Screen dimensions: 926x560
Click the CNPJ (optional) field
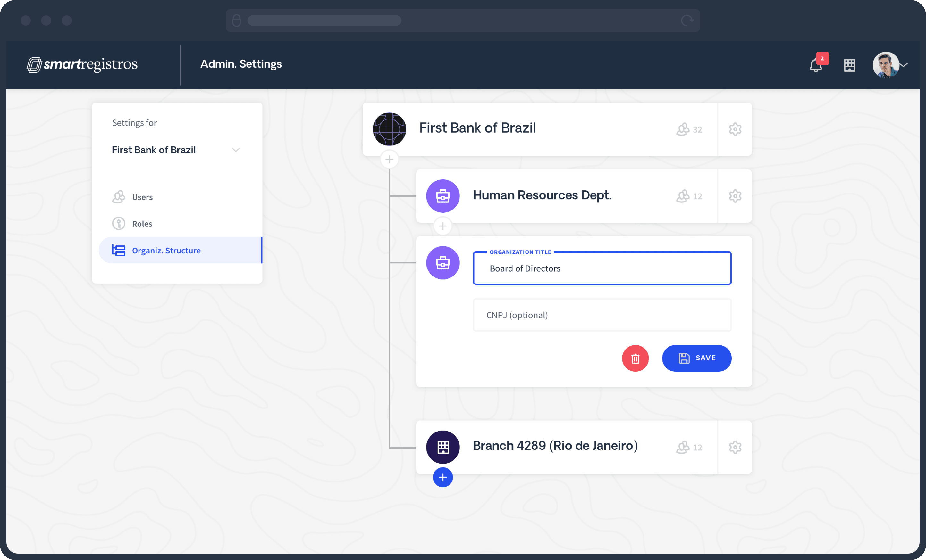(602, 315)
